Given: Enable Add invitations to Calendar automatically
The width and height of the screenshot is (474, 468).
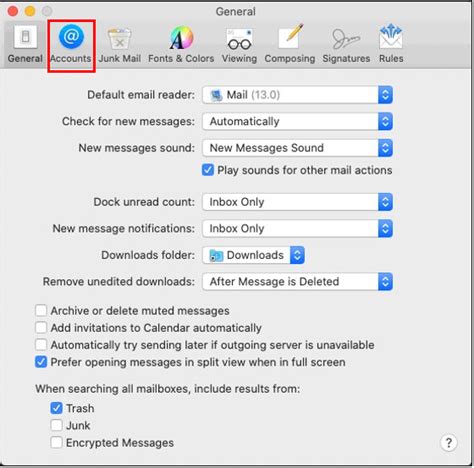Looking at the screenshot, I should click(x=41, y=327).
